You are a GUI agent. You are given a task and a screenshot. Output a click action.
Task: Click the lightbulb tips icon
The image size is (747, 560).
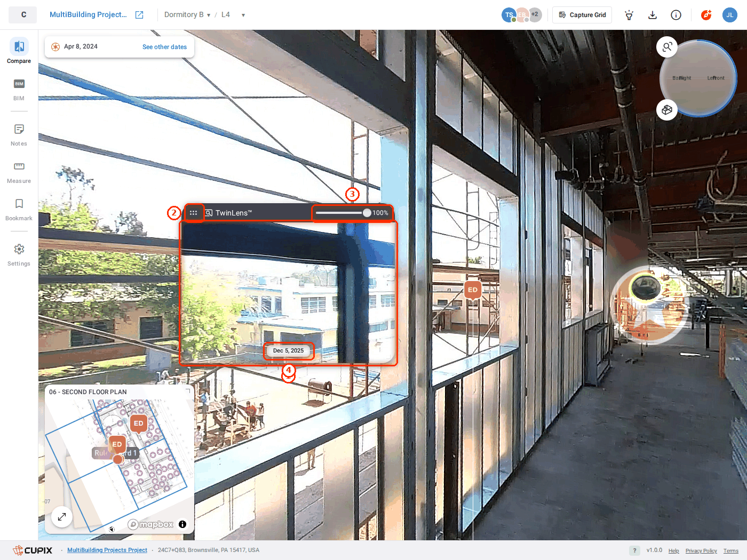pos(629,15)
